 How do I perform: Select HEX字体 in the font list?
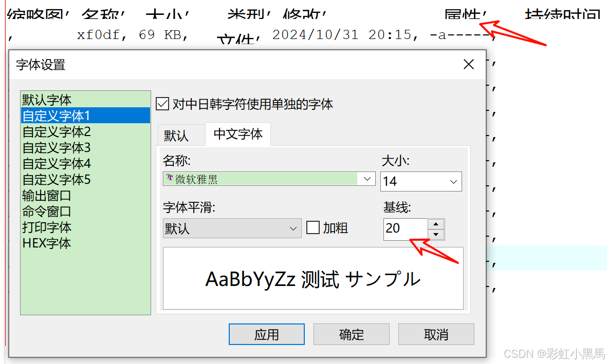[85, 243]
